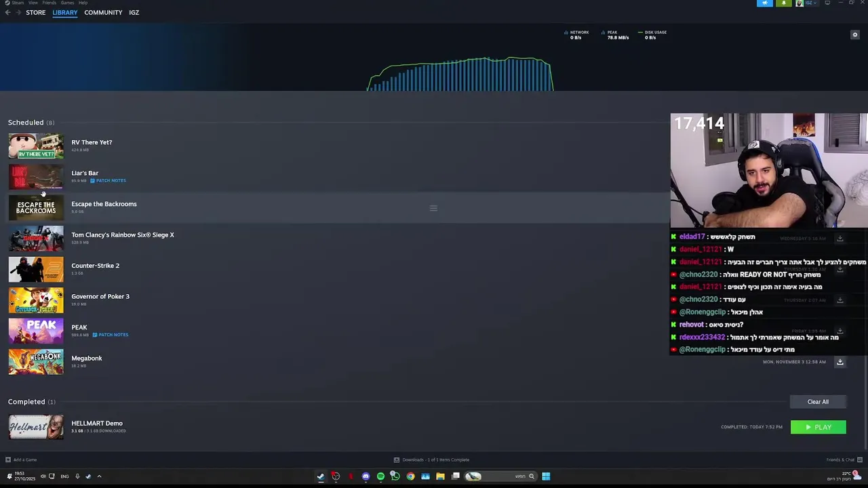Open the Friends menu
The image size is (868, 488).
[50, 3]
